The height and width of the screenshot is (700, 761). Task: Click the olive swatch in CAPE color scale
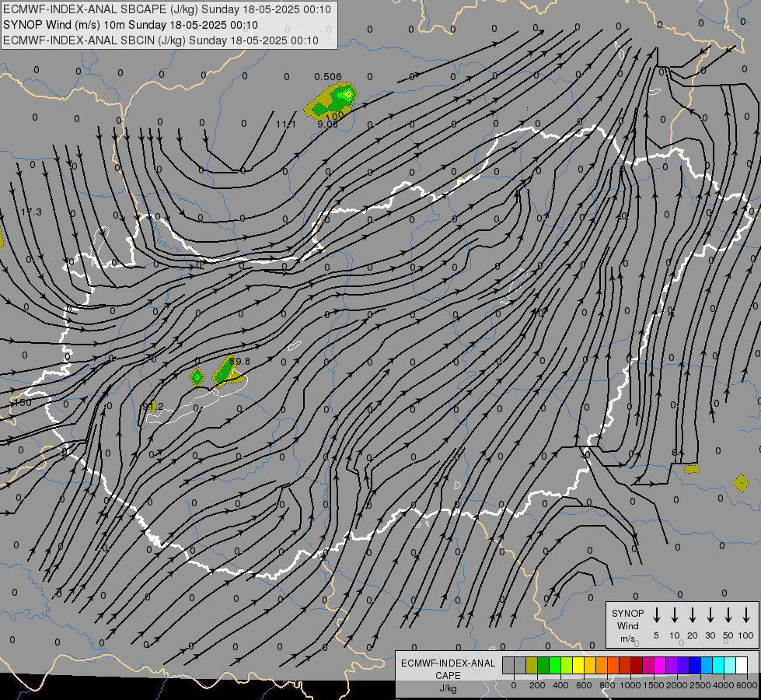[x=532, y=665]
